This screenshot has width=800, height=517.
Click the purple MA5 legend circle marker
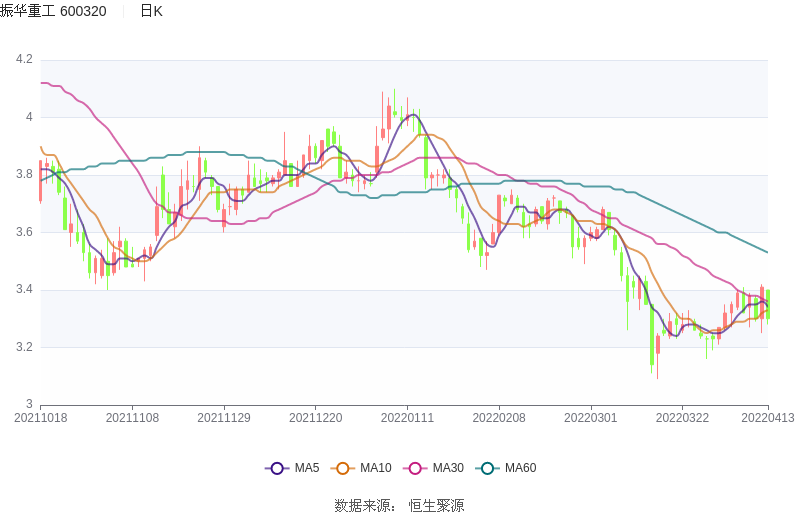click(x=277, y=468)
